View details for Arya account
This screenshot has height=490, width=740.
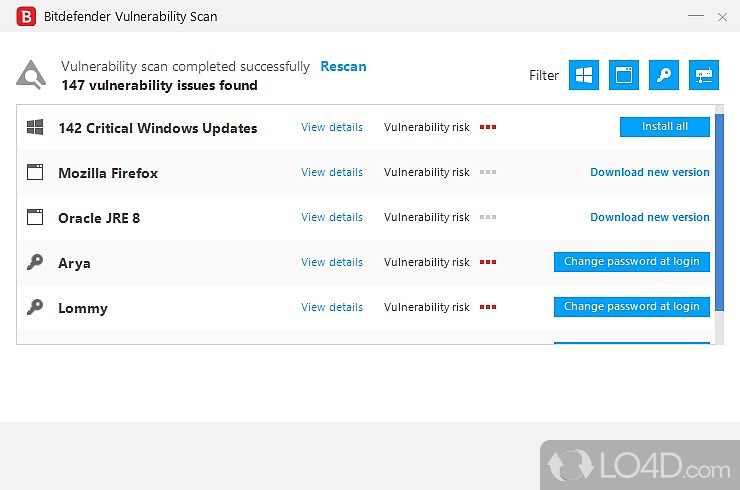tap(332, 262)
